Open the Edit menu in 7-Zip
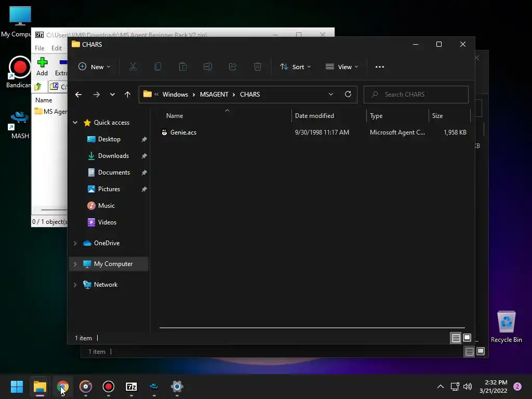 tap(56, 48)
